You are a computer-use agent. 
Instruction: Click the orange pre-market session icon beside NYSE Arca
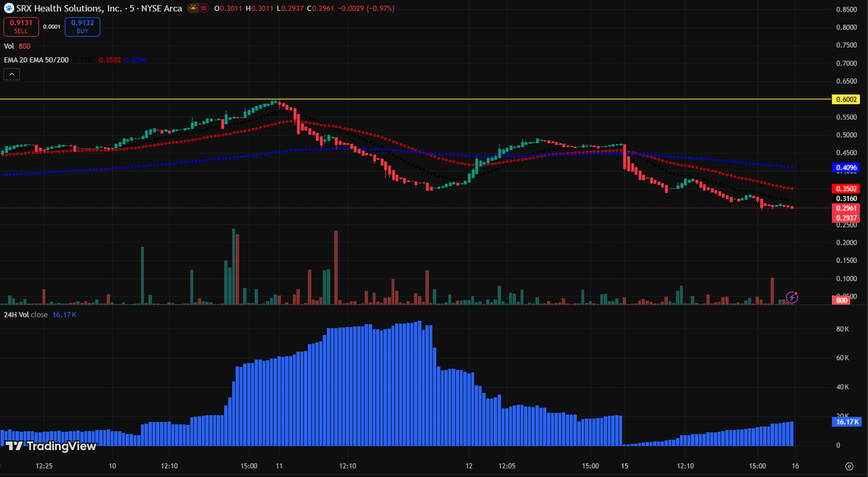(193, 9)
